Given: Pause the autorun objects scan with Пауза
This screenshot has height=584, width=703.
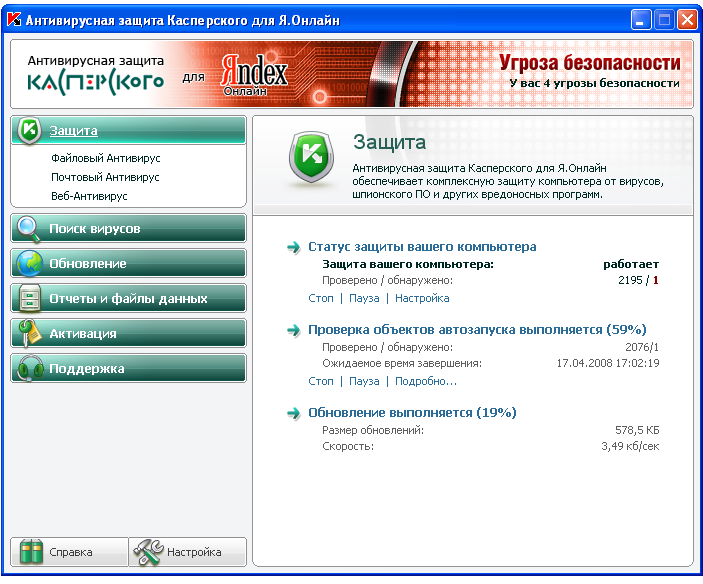Looking at the screenshot, I should (x=364, y=381).
